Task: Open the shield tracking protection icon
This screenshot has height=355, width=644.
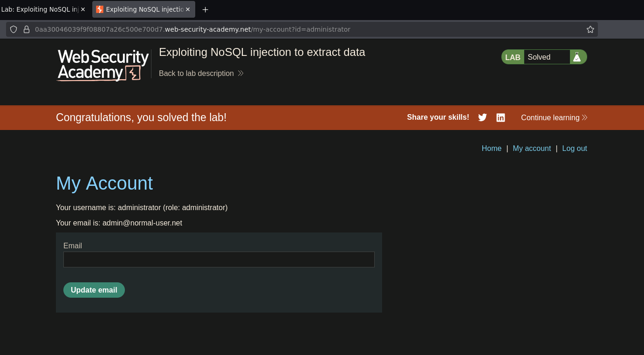Action: (x=14, y=29)
